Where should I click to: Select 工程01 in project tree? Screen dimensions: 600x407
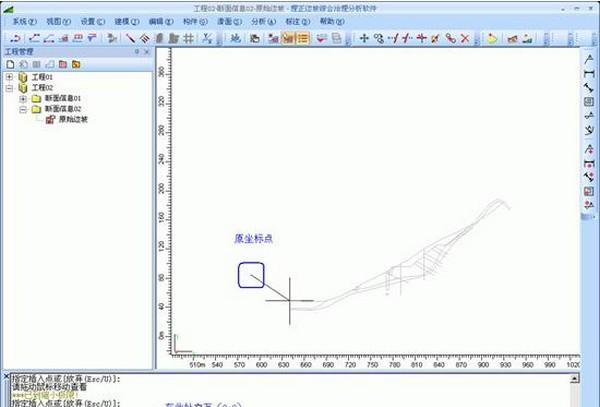[x=42, y=77]
